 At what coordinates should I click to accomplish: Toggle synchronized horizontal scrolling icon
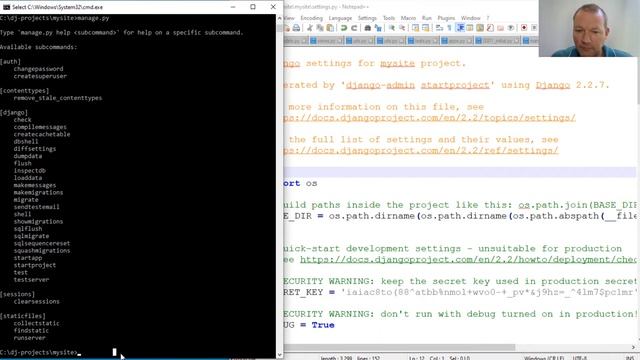[426, 28]
